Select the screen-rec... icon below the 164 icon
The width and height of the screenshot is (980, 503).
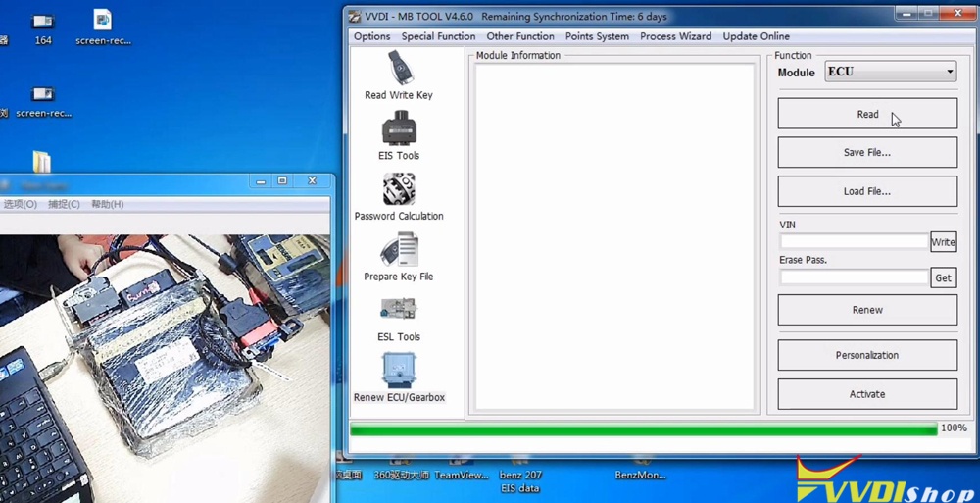[43, 102]
